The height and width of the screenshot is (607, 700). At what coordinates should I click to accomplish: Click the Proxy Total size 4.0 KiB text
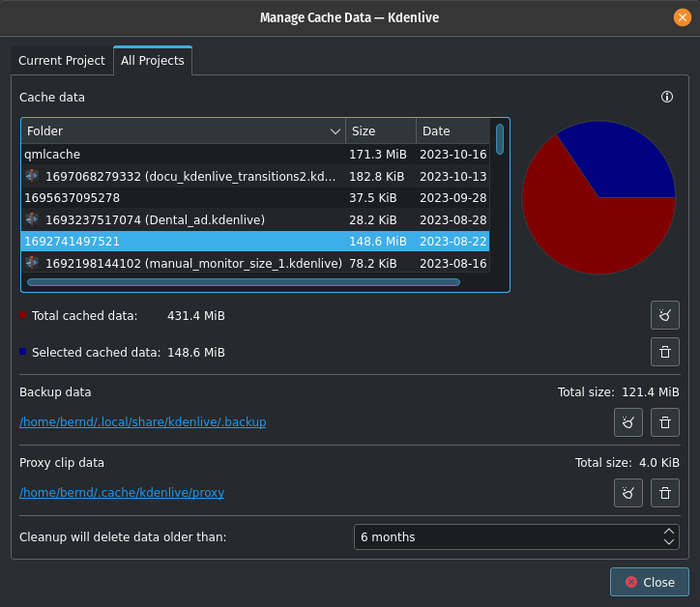(627, 462)
